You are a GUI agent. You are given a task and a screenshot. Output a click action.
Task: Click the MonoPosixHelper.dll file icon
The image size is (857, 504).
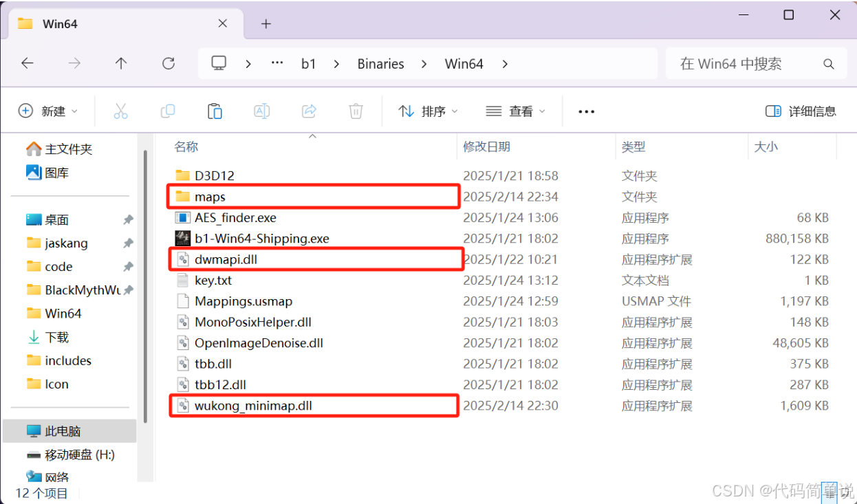tap(182, 322)
